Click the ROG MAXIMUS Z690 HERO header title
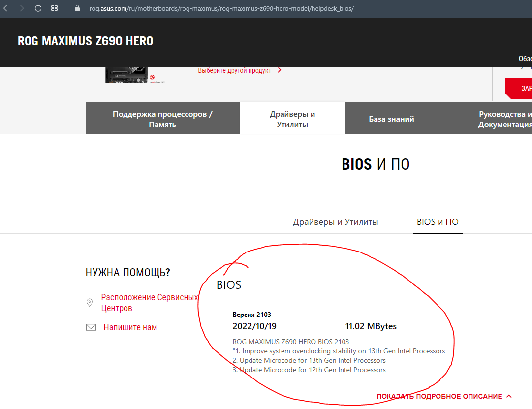 [x=86, y=41]
